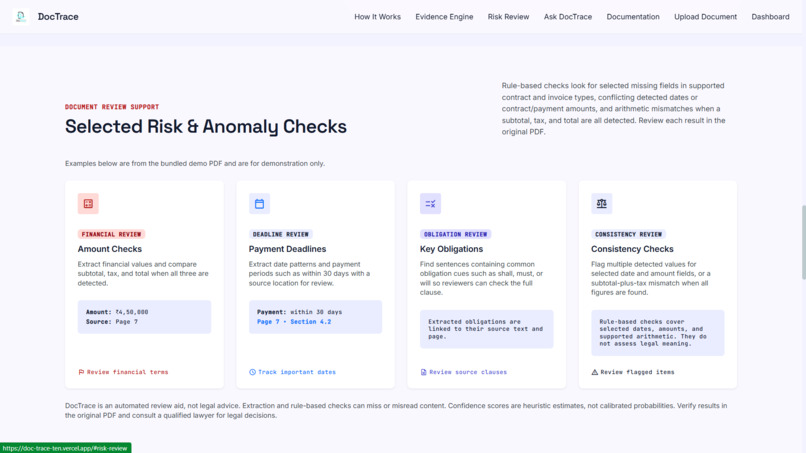Click the clock icon beside Track important dates
806x453 pixels.
[x=252, y=372]
